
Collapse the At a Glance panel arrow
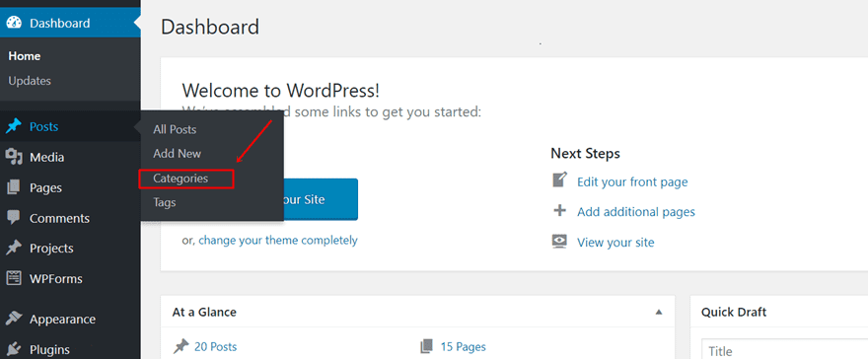coord(659,312)
